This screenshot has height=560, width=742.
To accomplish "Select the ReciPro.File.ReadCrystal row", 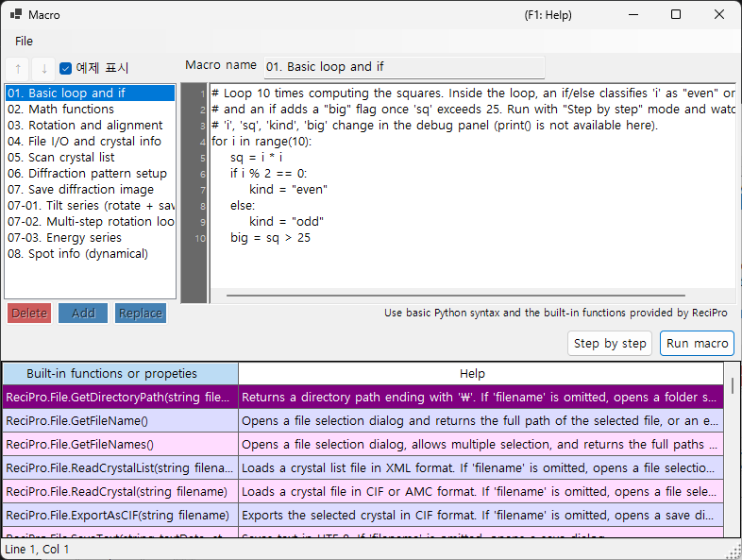I will pyautogui.click(x=363, y=491).
